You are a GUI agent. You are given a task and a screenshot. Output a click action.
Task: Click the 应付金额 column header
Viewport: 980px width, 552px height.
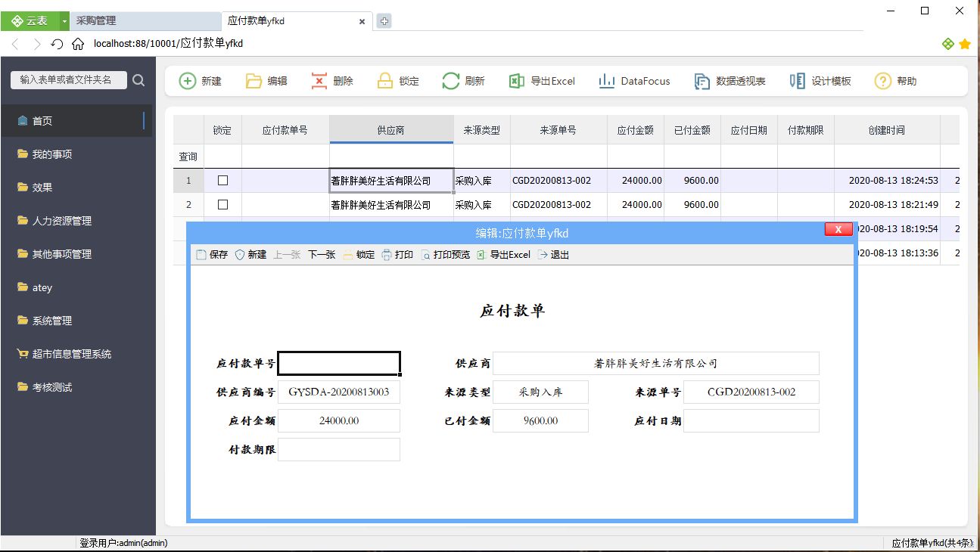(x=636, y=130)
